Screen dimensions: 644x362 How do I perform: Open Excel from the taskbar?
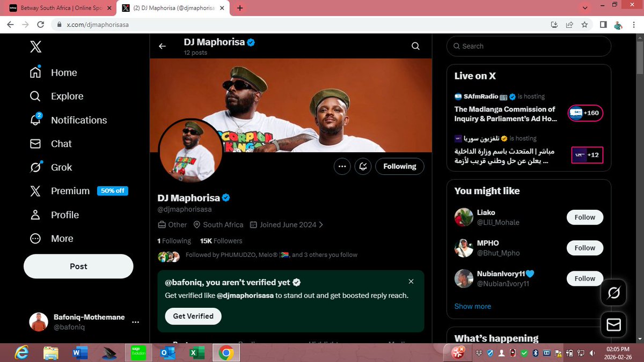(x=196, y=353)
